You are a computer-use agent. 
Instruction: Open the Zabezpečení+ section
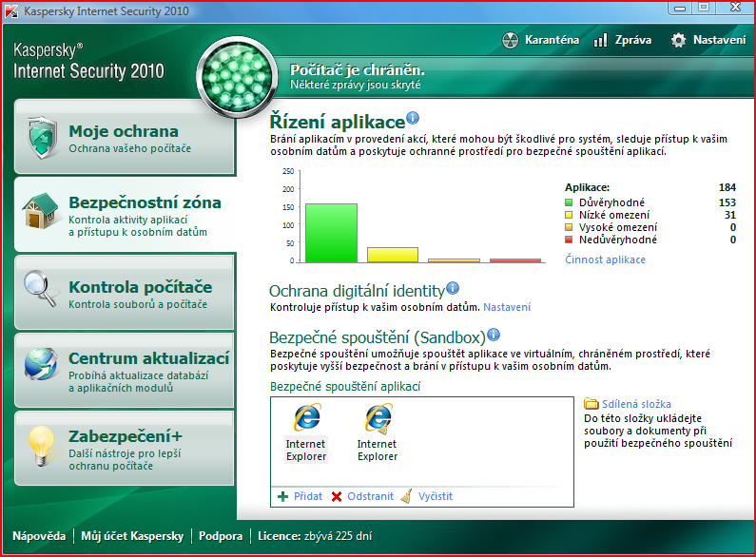(x=125, y=449)
